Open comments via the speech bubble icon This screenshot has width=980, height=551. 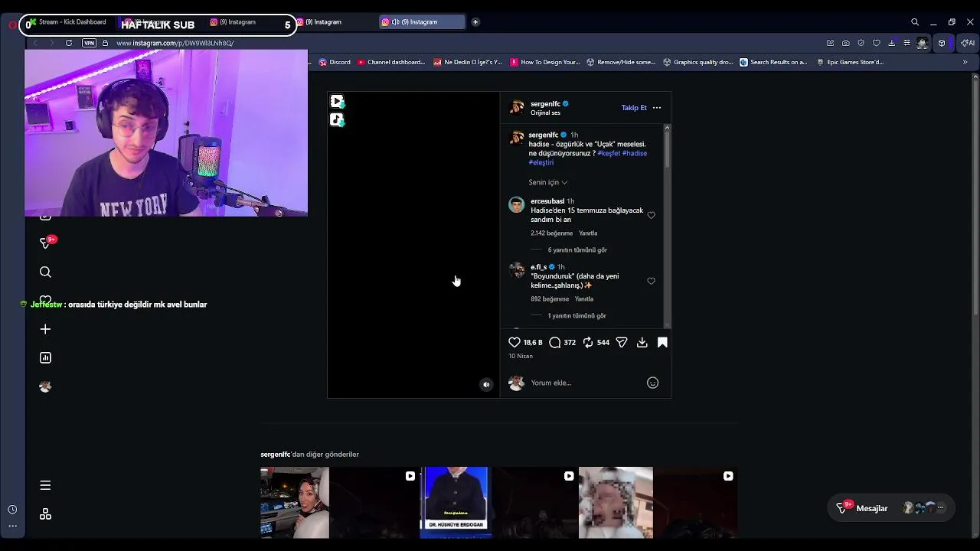pos(555,342)
